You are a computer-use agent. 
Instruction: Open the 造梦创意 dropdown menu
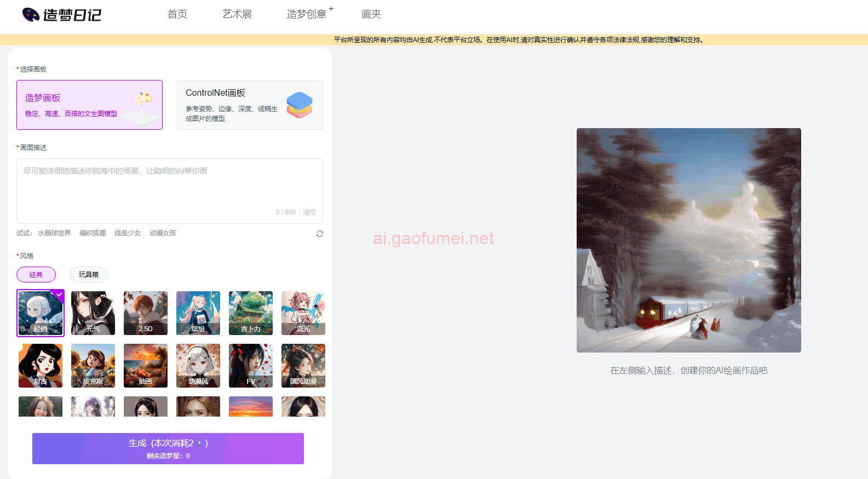pos(307,14)
